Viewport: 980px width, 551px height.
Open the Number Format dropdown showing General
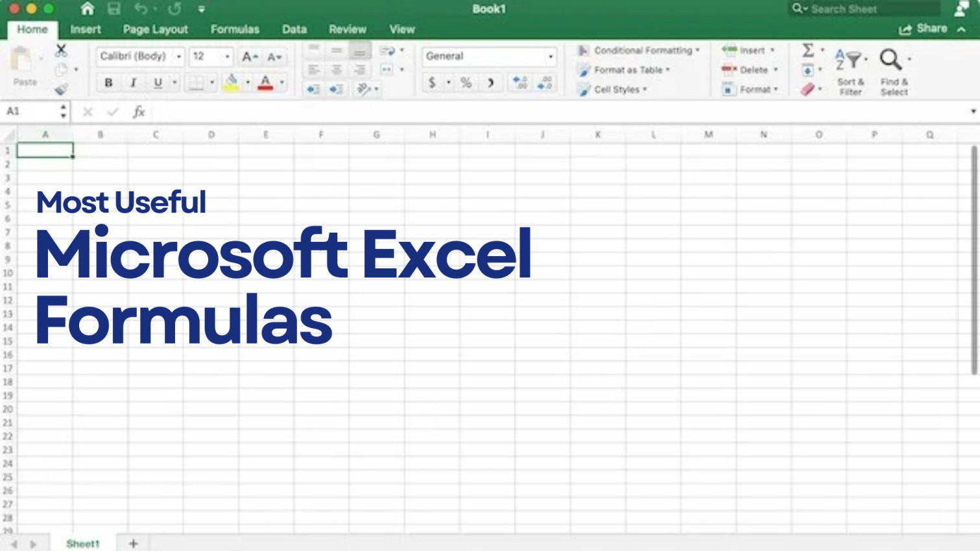[x=488, y=56]
